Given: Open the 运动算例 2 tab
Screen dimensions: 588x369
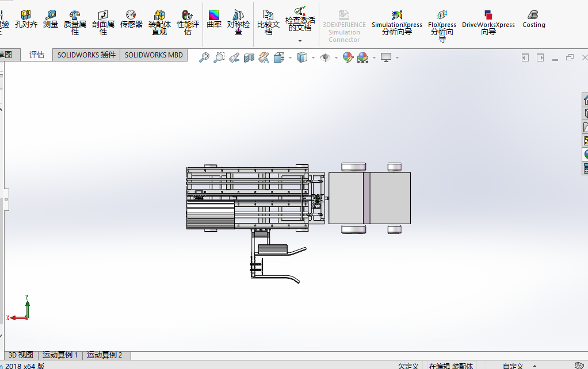Looking at the screenshot, I should [104, 355].
